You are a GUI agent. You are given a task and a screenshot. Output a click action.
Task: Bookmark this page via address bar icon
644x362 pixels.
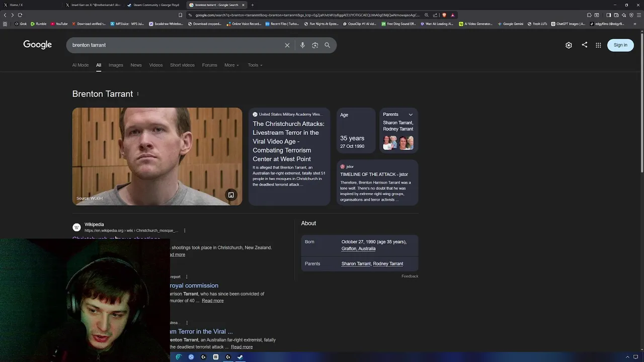point(180,15)
